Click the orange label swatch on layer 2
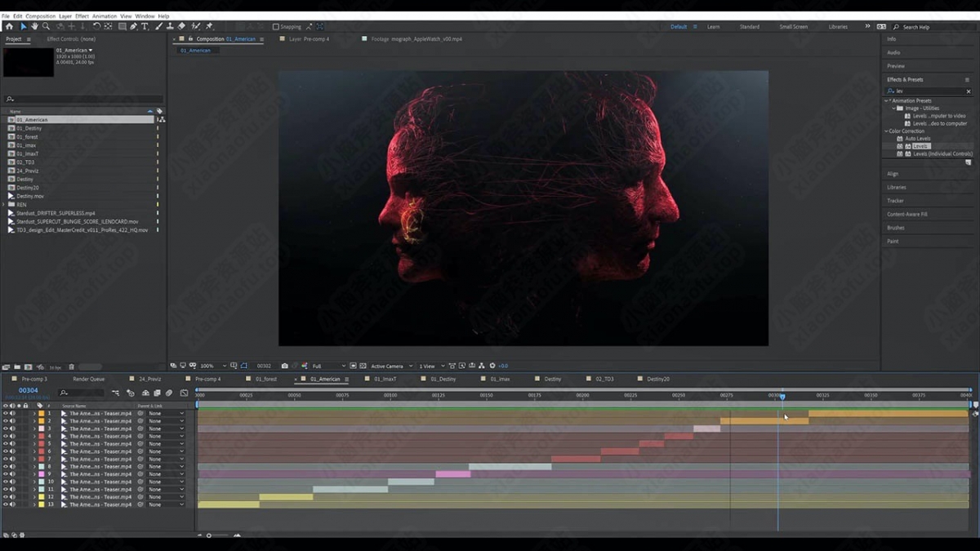 pos(41,421)
